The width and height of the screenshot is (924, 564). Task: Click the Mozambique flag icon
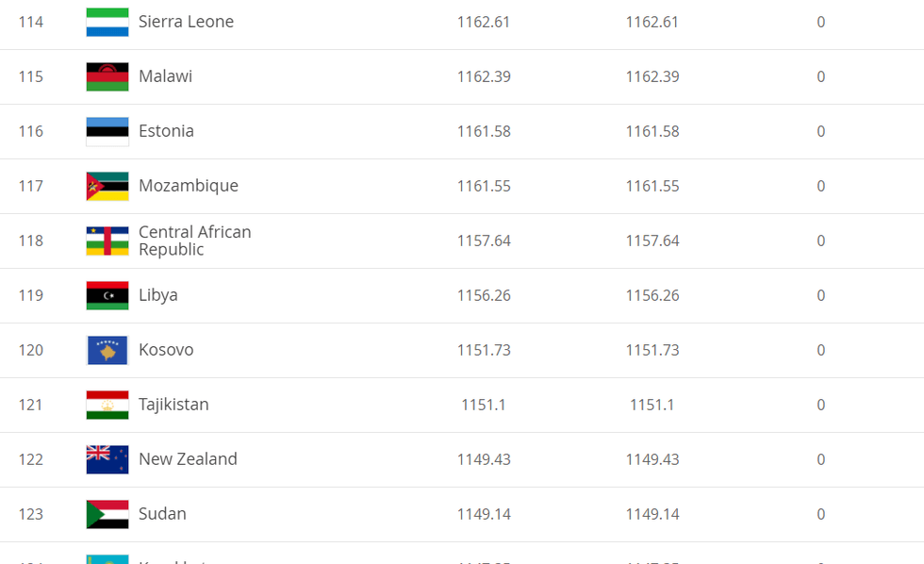(107, 186)
